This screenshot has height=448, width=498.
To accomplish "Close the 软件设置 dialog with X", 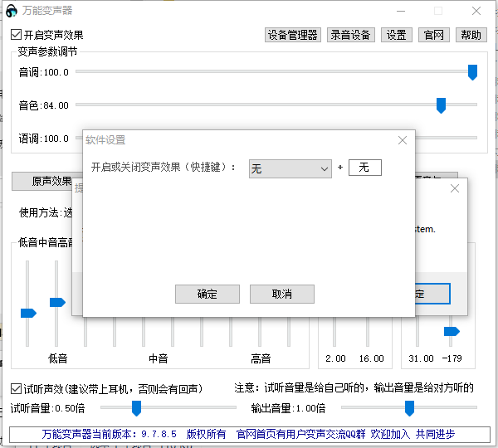I will point(403,140).
